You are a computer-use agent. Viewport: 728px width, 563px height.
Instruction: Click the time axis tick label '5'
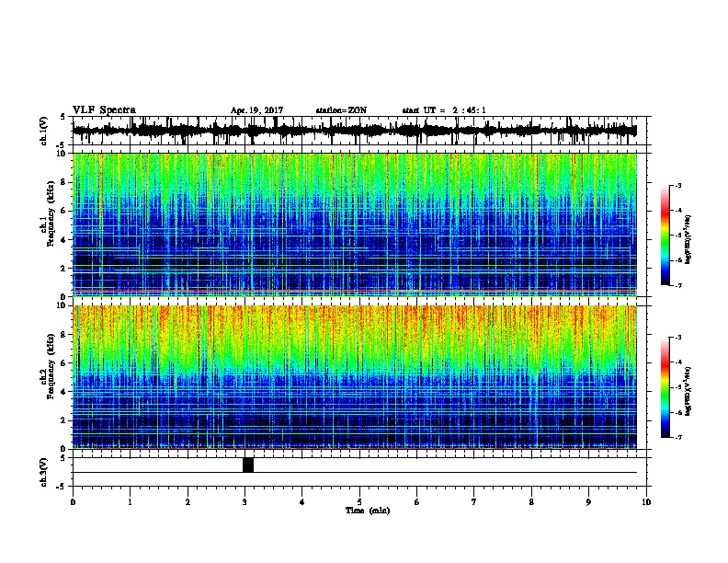click(359, 502)
